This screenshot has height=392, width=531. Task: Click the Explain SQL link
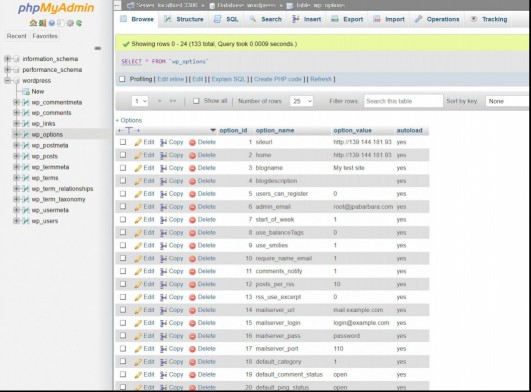click(229, 79)
